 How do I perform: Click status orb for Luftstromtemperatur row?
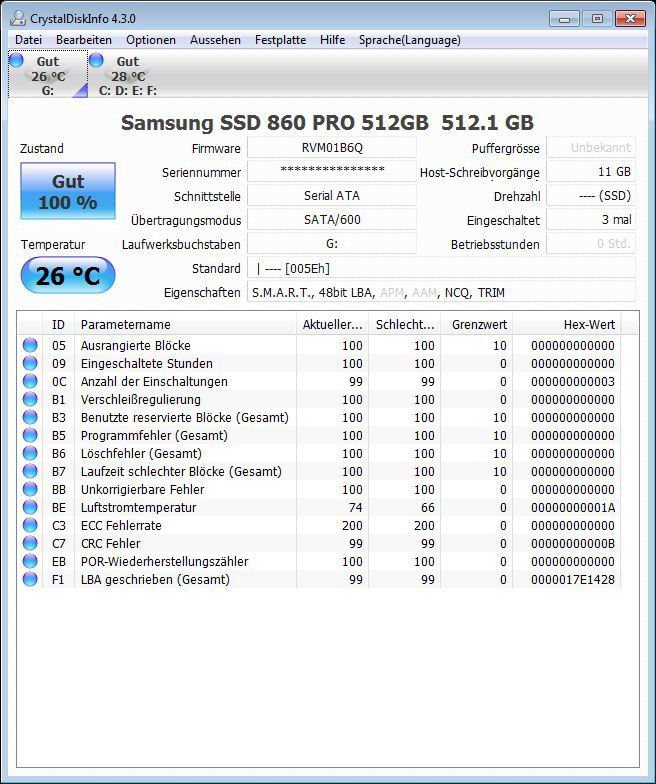click(x=30, y=508)
